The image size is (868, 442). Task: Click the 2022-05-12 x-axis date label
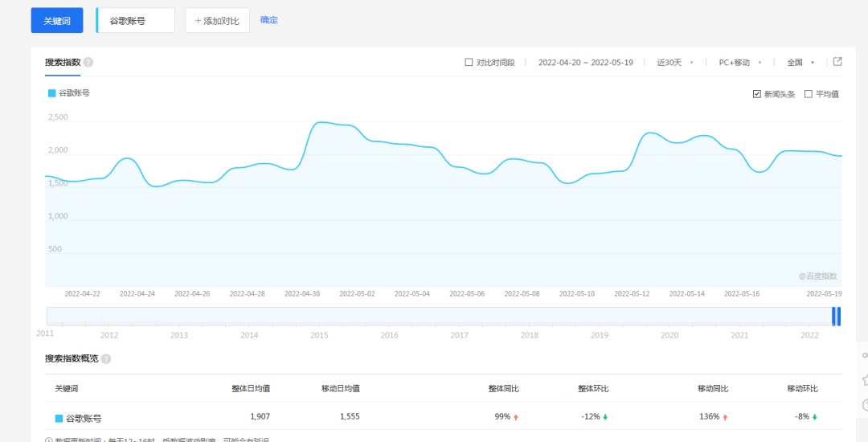coord(633,294)
